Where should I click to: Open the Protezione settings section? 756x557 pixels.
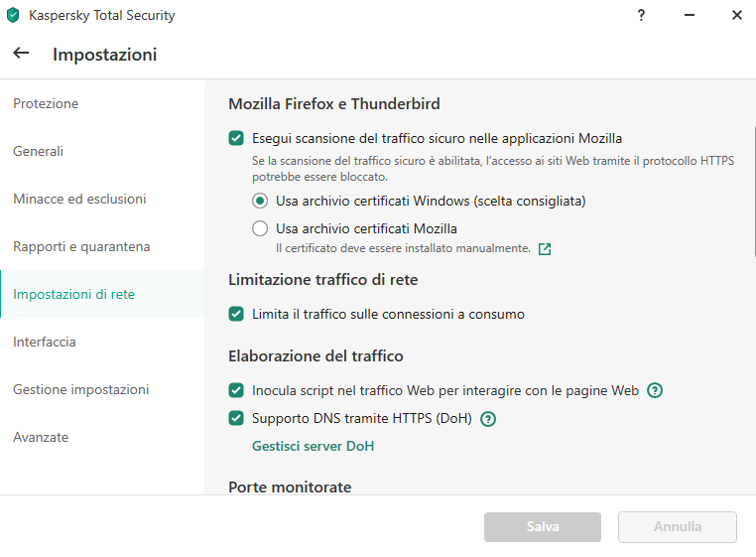click(46, 104)
